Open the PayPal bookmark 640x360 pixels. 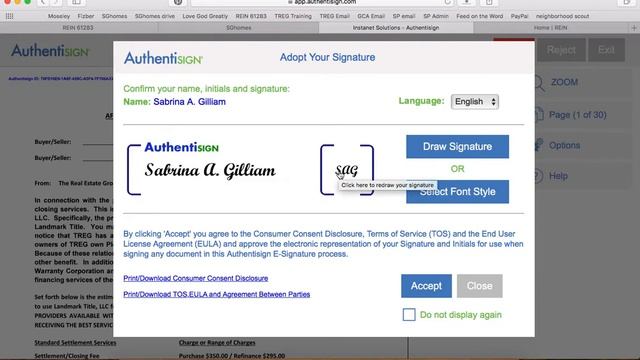pos(519,16)
